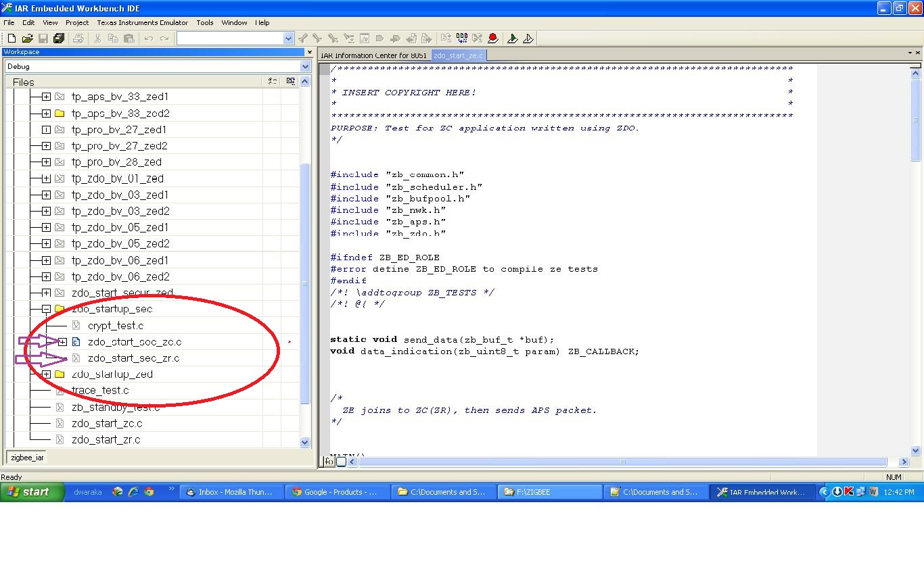This screenshot has height=563, width=924.
Task: Click the Kaspersky tray icon
Action: tap(848, 492)
